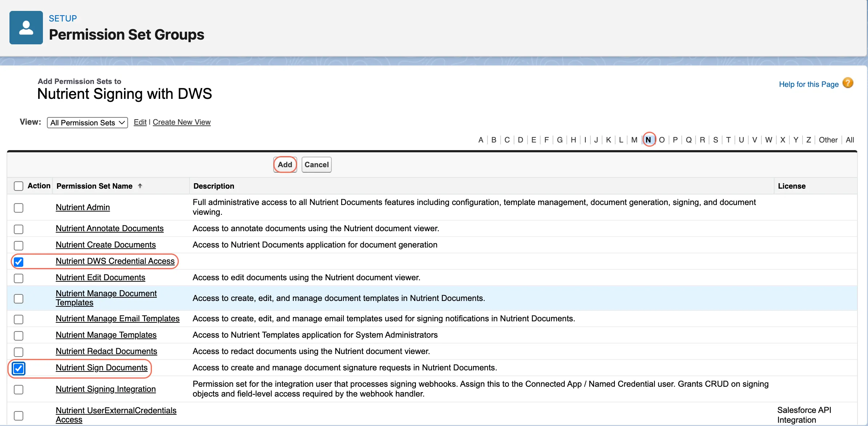Click 'Access to redact documents' description text

(311, 351)
